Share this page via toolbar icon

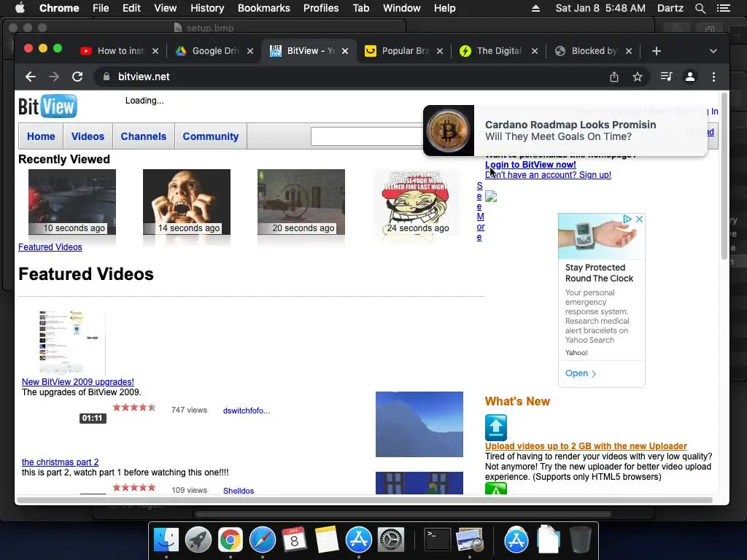(614, 77)
